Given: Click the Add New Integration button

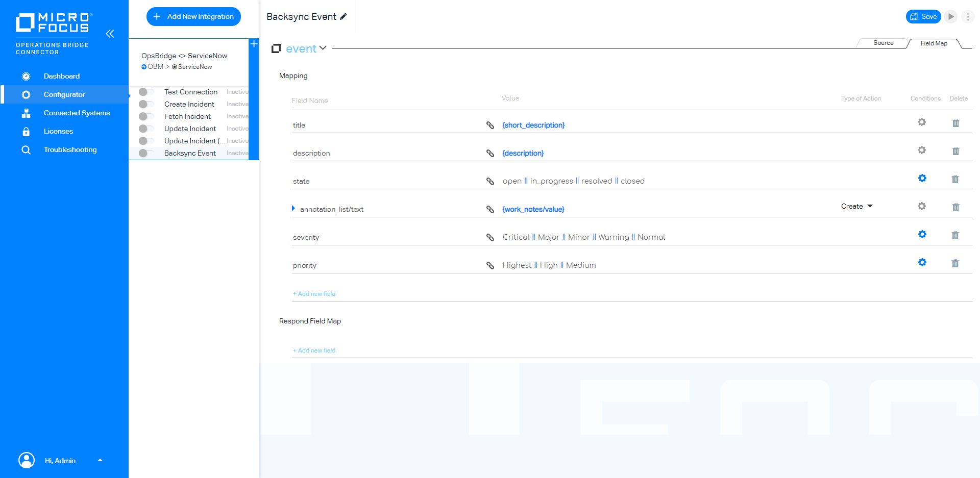Looking at the screenshot, I should 193,16.
